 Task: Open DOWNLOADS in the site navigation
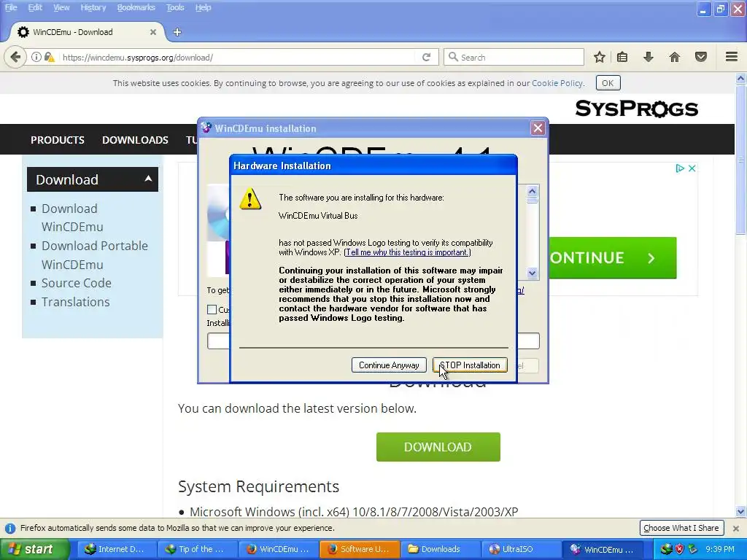pyautogui.click(x=135, y=140)
